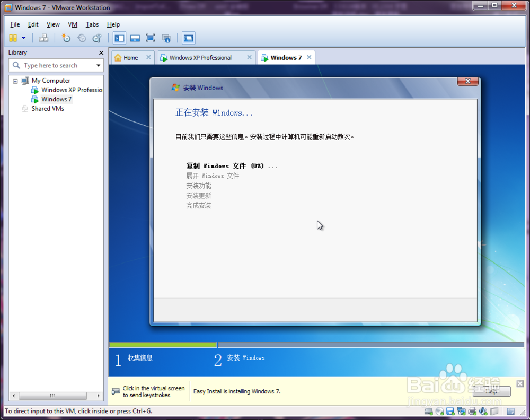Click the keyboard icon in the hint bar
This screenshot has height=420, width=530.
(116, 391)
